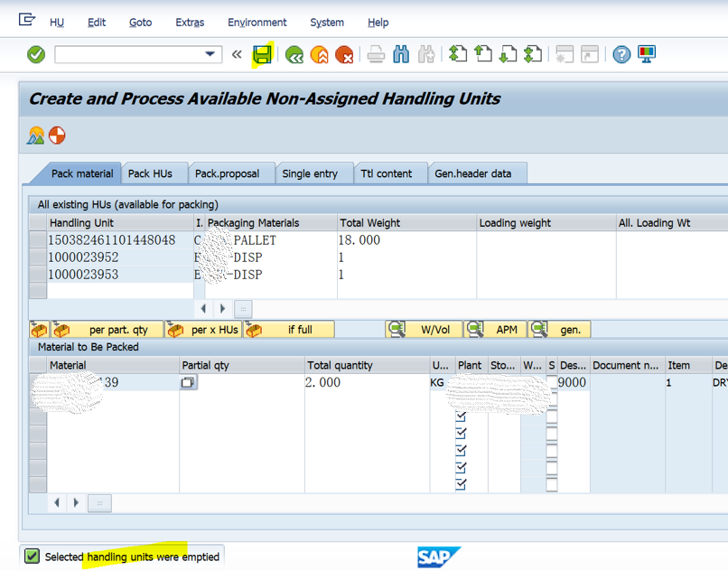Open Help using the blue question mark icon
Screen dimensions: 728x571
pyautogui.click(x=621, y=54)
